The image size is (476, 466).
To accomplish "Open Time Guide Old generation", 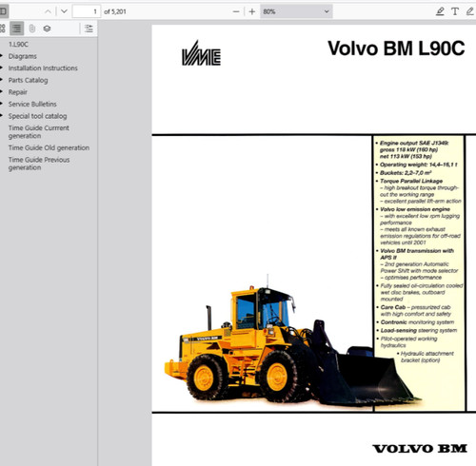I will [49, 147].
